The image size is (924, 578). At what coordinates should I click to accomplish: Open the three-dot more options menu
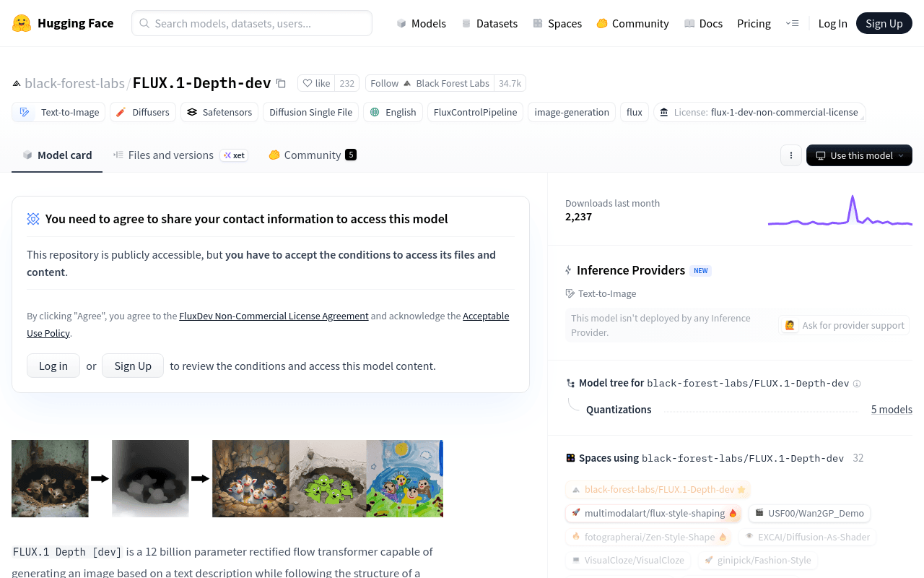[x=791, y=155]
